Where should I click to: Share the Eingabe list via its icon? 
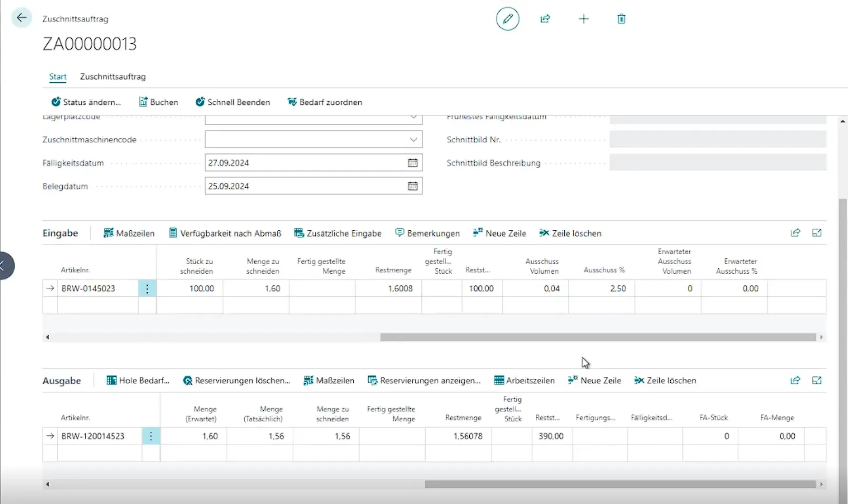tap(795, 232)
